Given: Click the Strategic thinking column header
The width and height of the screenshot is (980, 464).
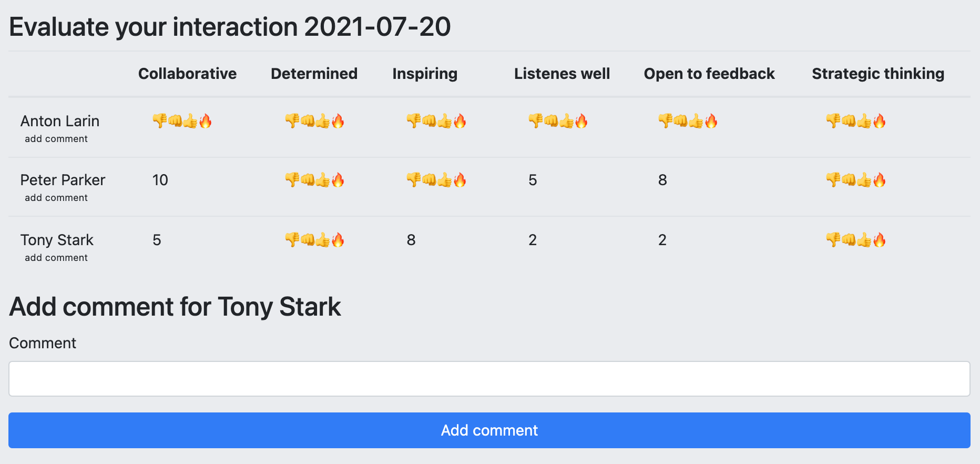Looking at the screenshot, I should pyautogui.click(x=878, y=74).
